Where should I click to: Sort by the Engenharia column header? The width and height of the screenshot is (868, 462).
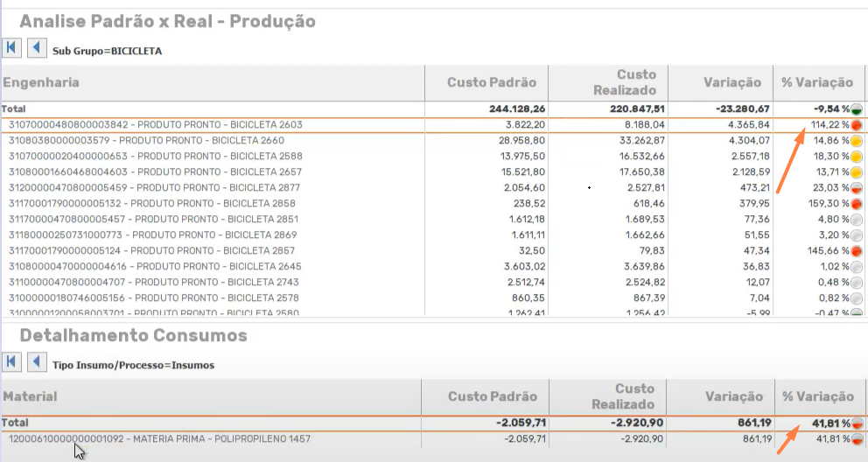[x=41, y=82]
